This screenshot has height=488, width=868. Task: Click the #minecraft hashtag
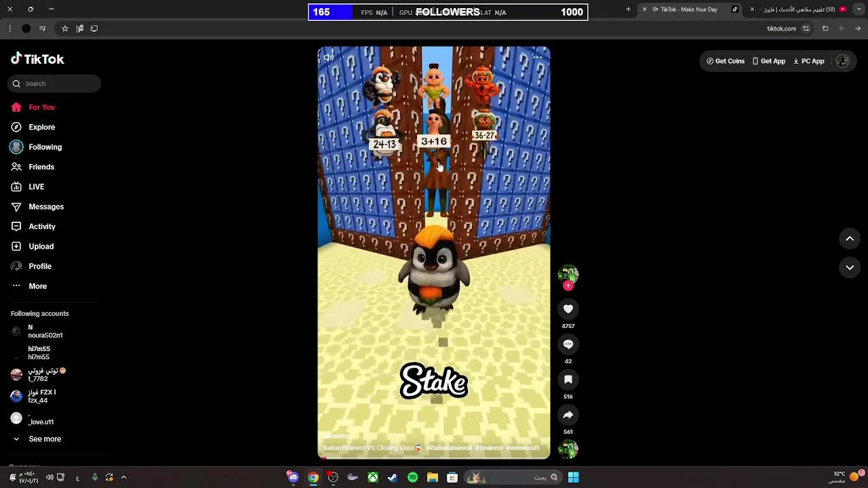[x=523, y=448]
